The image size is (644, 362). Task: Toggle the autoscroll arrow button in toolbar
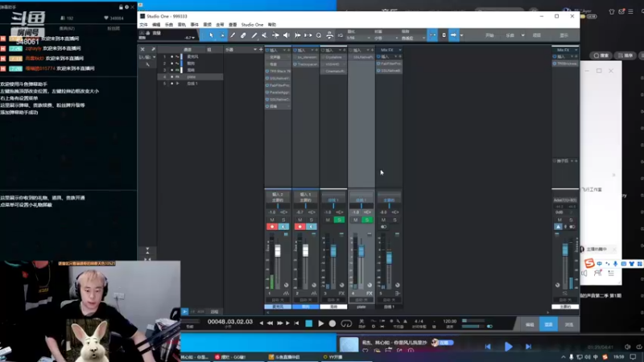coord(453,35)
